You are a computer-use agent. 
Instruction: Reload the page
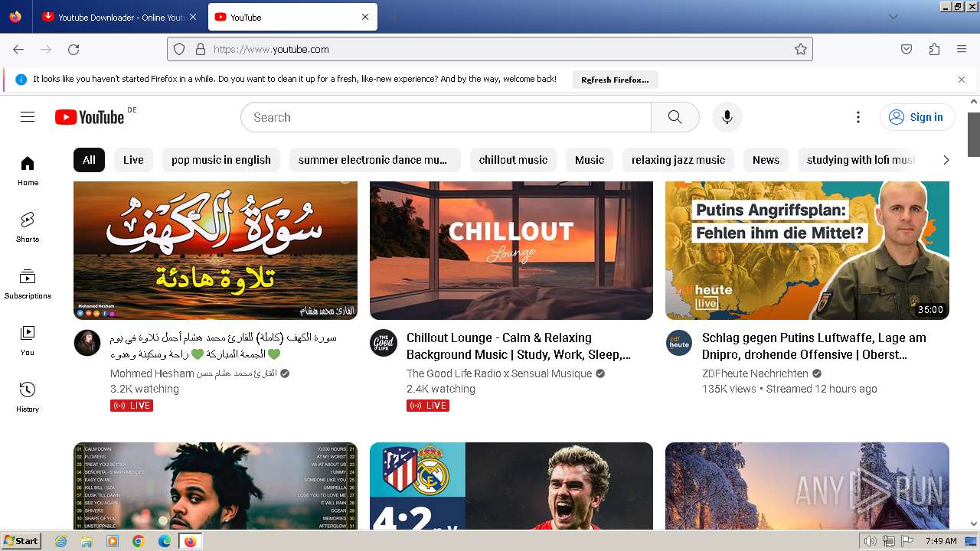pos(73,49)
